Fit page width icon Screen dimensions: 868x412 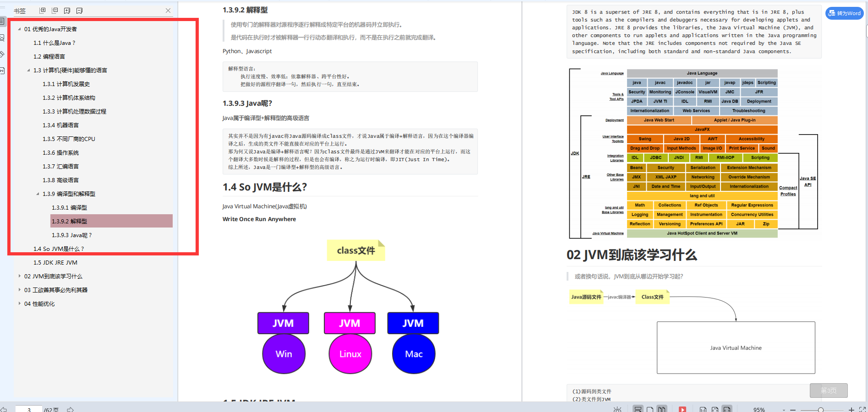(x=727, y=409)
